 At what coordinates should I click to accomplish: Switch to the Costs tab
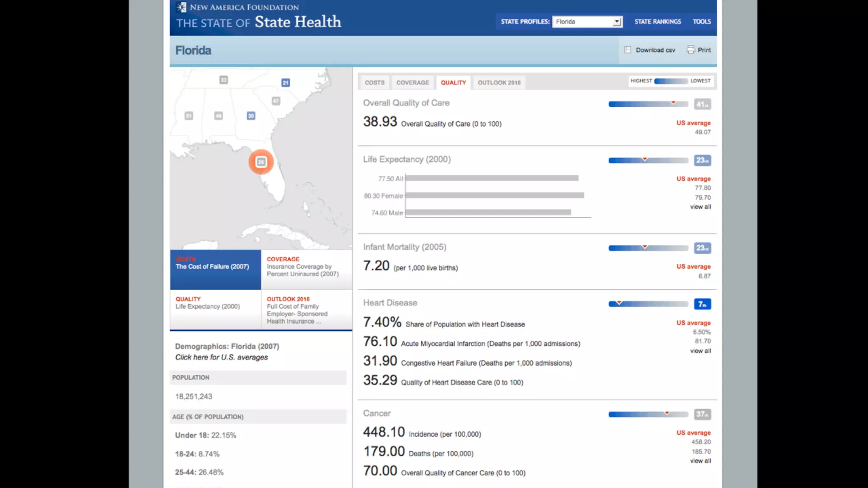pos(375,83)
